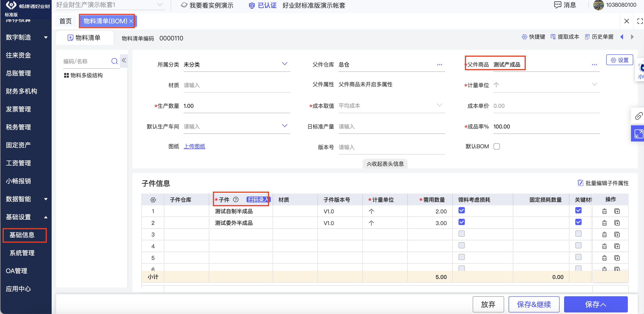Image resolution: width=644 pixels, height=314 pixels.
Task: Click the search magnifier in the code/name box
Action: point(114,61)
